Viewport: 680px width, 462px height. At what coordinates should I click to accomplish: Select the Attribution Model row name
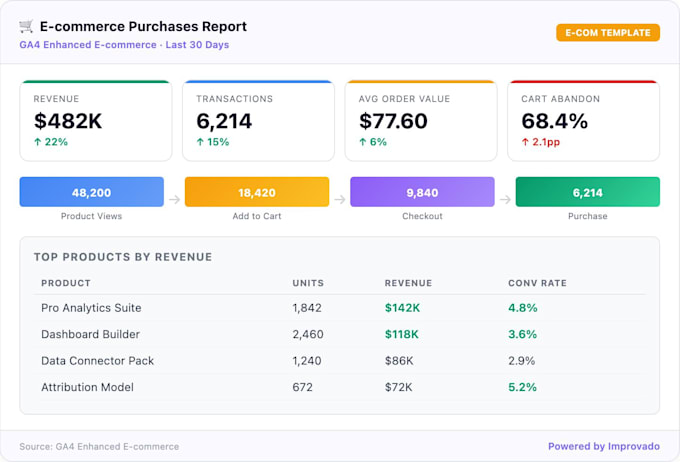[x=87, y=387]
